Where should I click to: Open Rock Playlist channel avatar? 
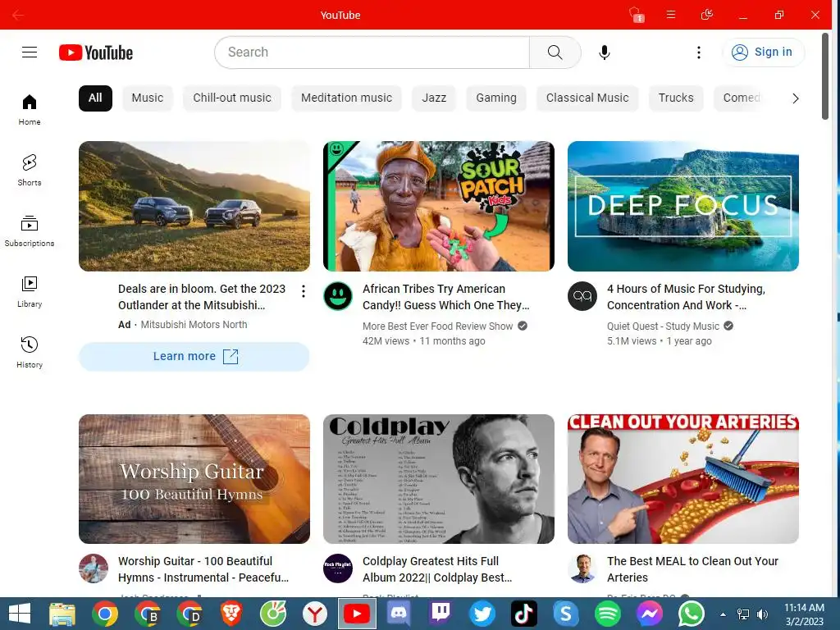[x=338, y=568]
